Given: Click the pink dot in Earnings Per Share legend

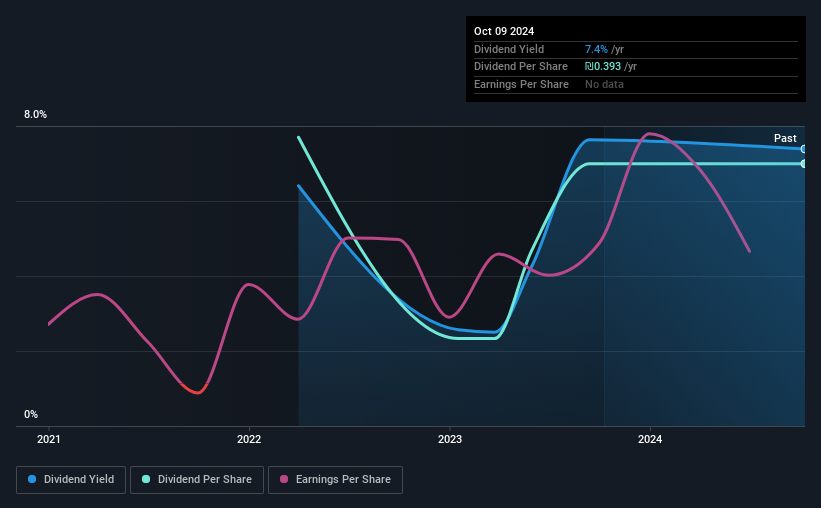Looking at the screenshot, I should pos(284,479).
